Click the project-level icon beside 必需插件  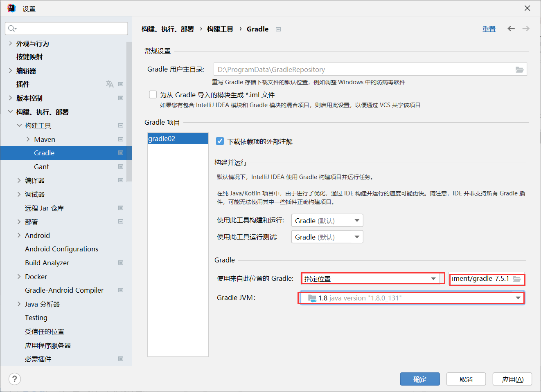(x=121, y=358)
